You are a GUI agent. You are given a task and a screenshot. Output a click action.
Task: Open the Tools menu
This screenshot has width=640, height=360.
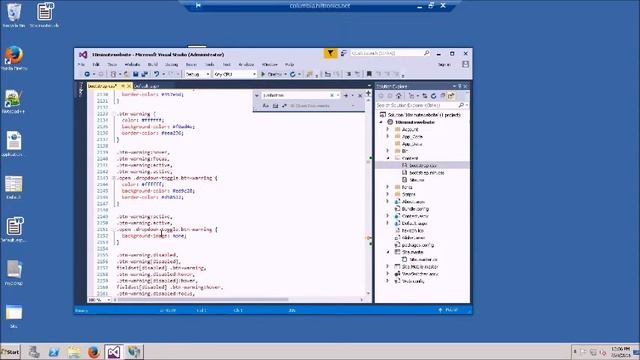tap(210, 64)
